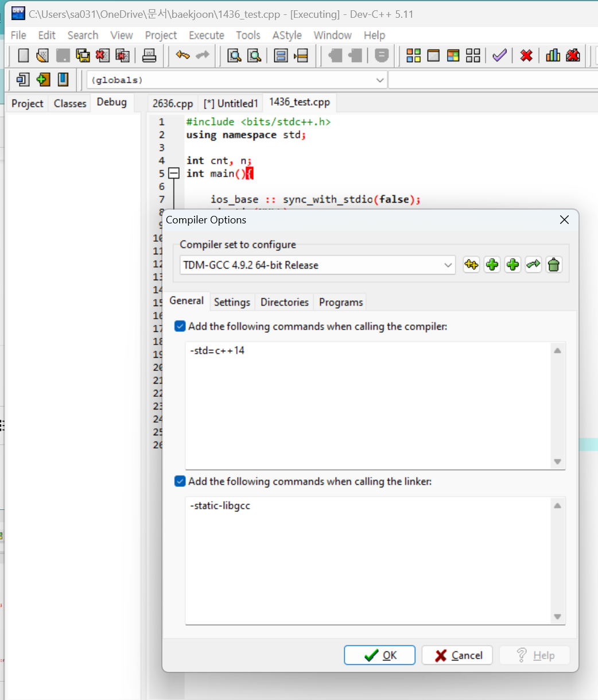Open the Search menu

point(83,35)
